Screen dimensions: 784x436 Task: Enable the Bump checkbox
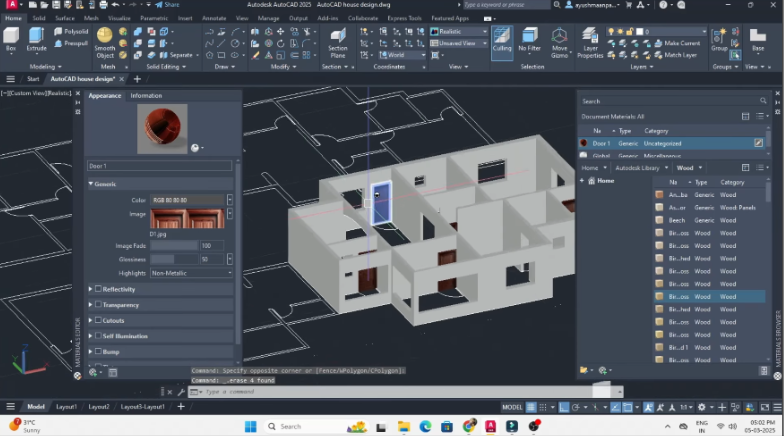pos(98,352)
